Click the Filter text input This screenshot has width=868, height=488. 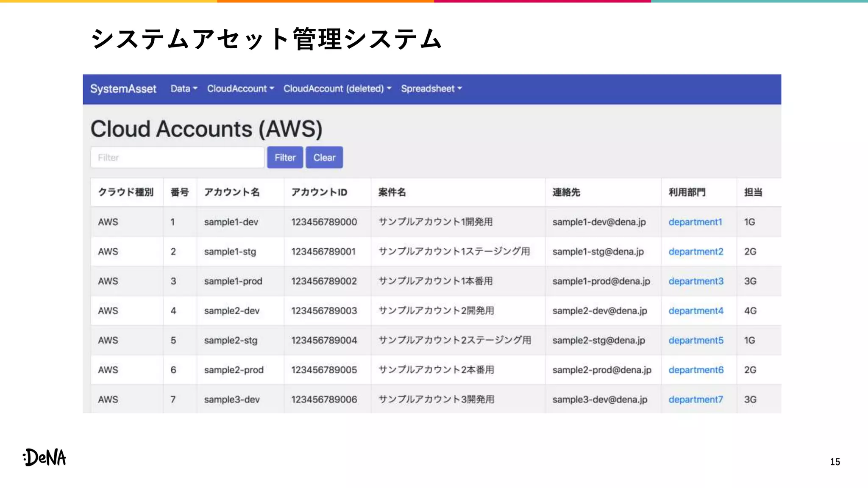177,158
